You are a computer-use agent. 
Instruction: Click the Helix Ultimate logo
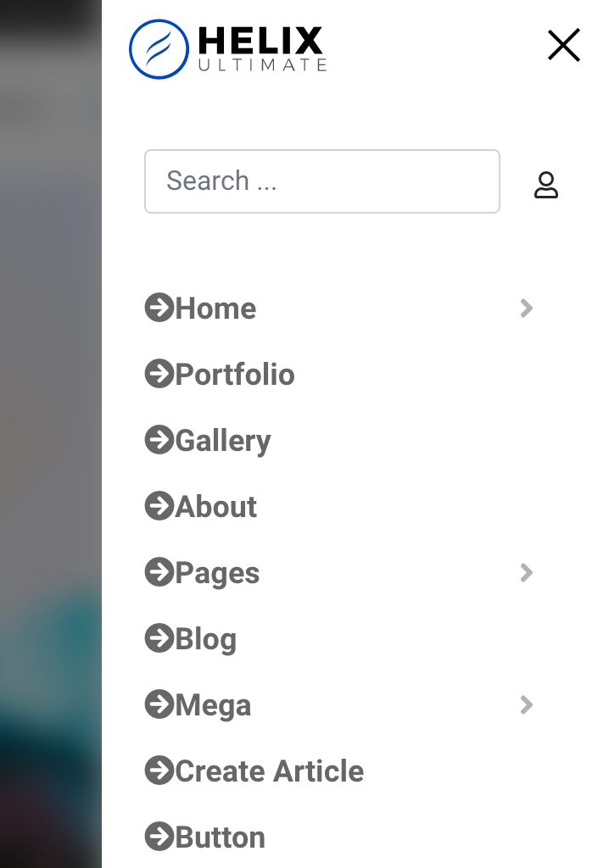click(x=227, y=49)
